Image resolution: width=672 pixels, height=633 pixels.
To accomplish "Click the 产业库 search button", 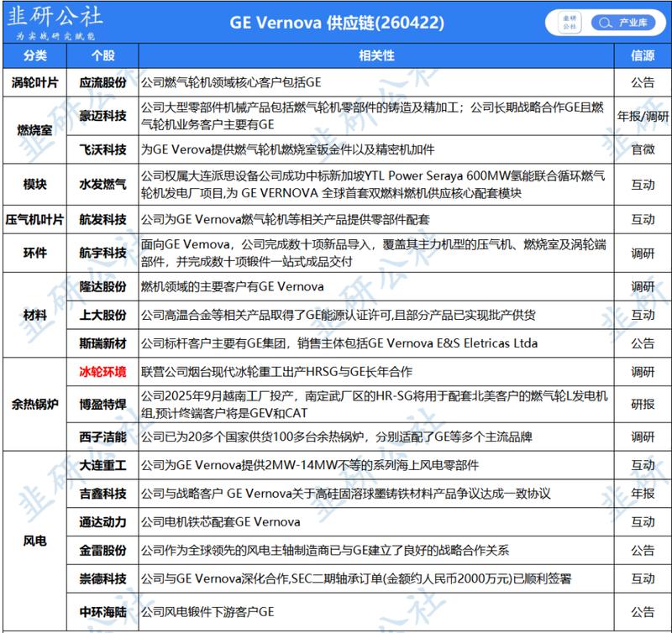I will click(623, 23).
